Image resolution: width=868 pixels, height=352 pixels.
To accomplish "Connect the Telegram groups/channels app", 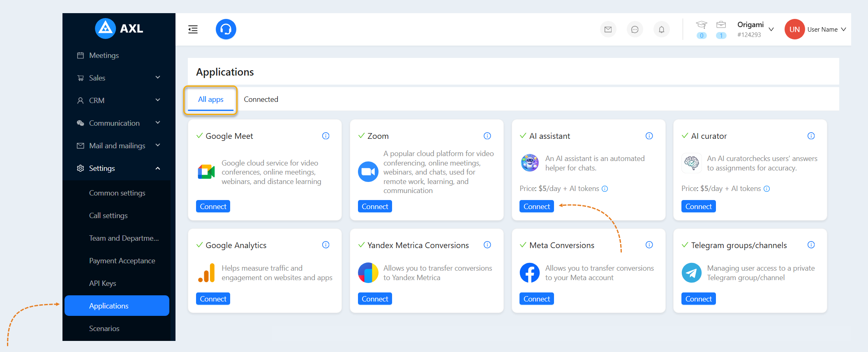I will pyautogui.click(x=699, y=299).
